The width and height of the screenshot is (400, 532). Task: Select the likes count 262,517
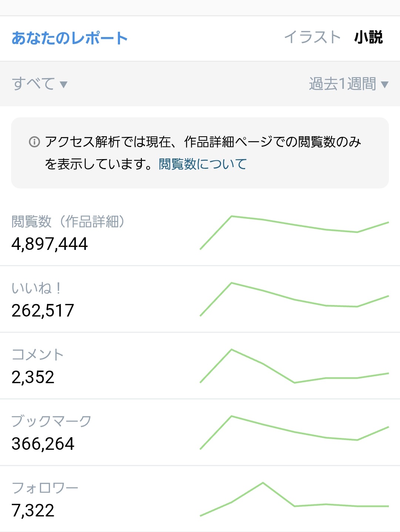(43, 311)
